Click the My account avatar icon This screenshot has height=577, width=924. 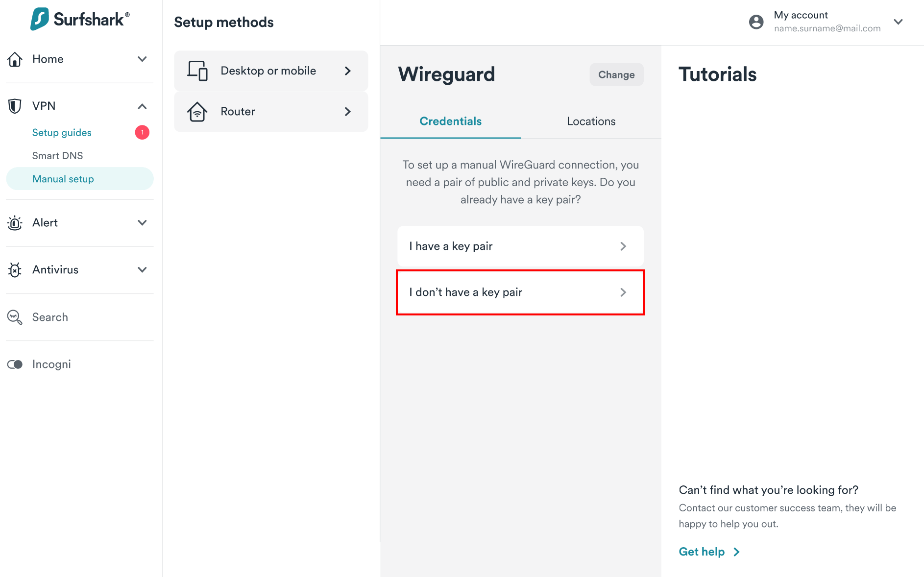pyautogui.click(x=756, y=22)
